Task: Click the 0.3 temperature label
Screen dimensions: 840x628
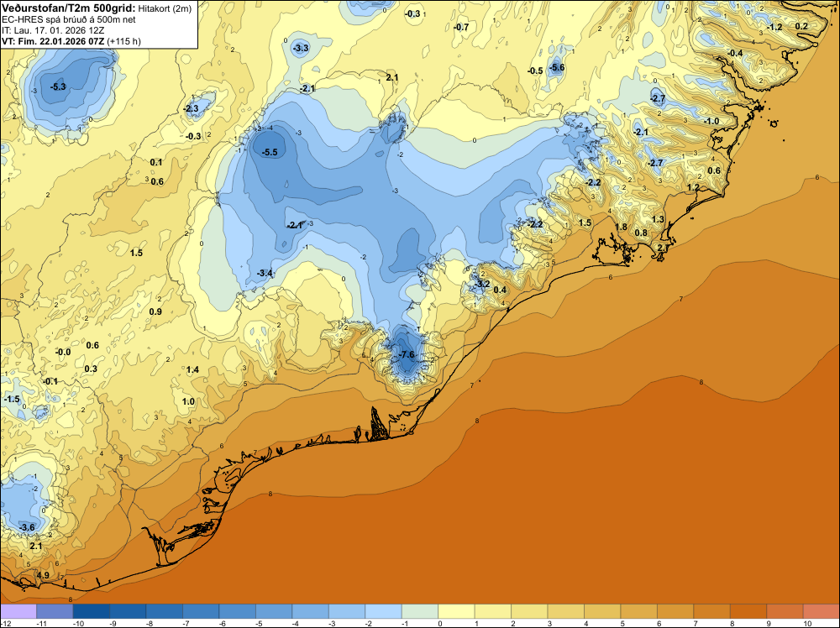Action: 91,369
